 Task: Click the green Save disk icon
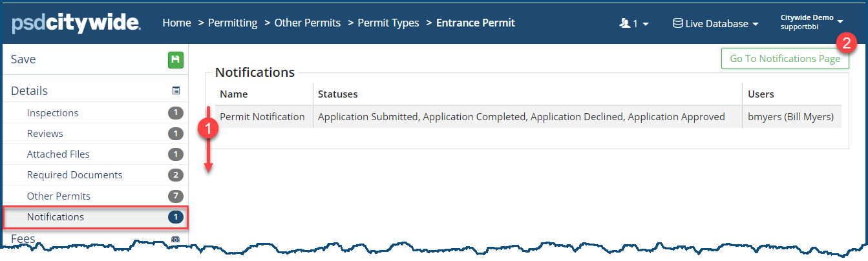point(176,60)
